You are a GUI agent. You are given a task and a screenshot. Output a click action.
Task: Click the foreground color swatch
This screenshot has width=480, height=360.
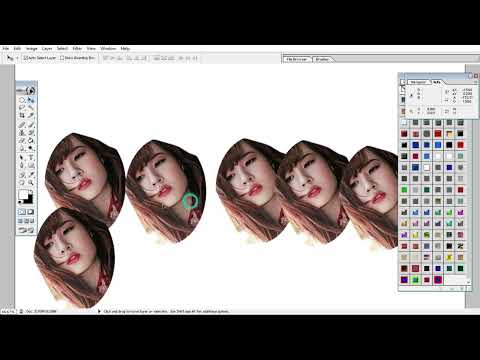(23, 194)
